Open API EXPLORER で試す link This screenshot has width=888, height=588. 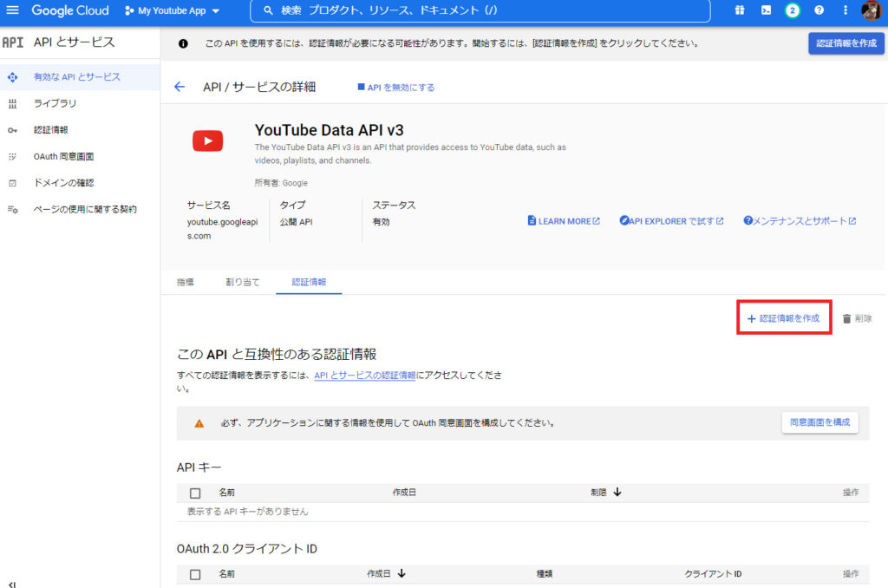[x=671, y=221]
